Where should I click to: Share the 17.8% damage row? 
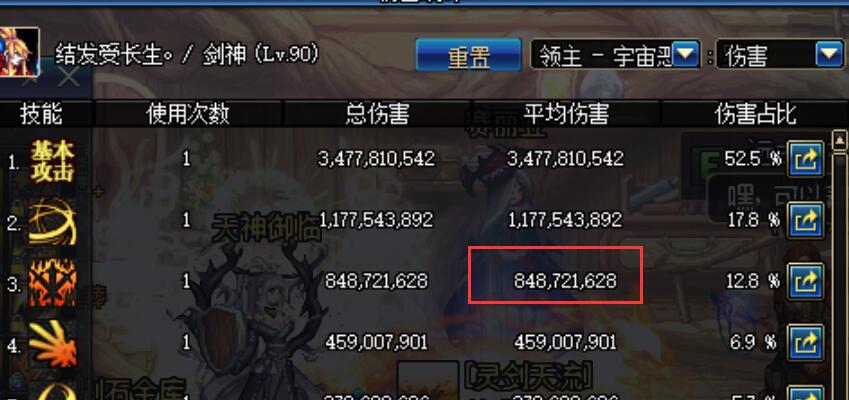[805, 220]
